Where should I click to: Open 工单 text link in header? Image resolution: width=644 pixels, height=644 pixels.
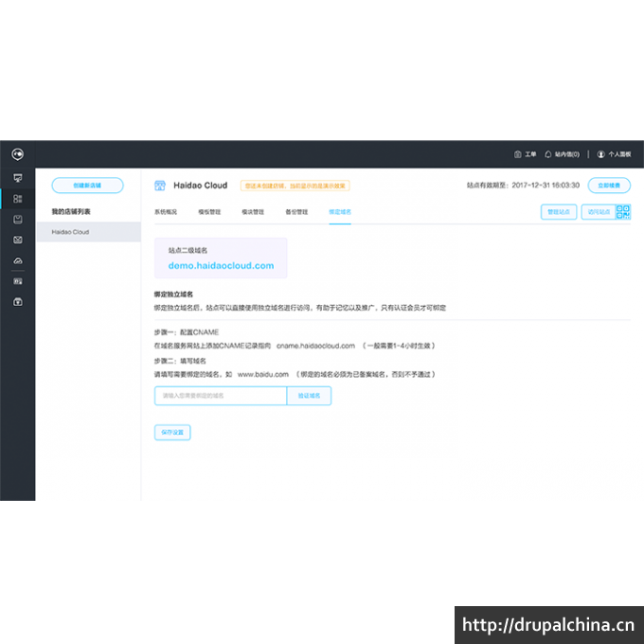530,154
